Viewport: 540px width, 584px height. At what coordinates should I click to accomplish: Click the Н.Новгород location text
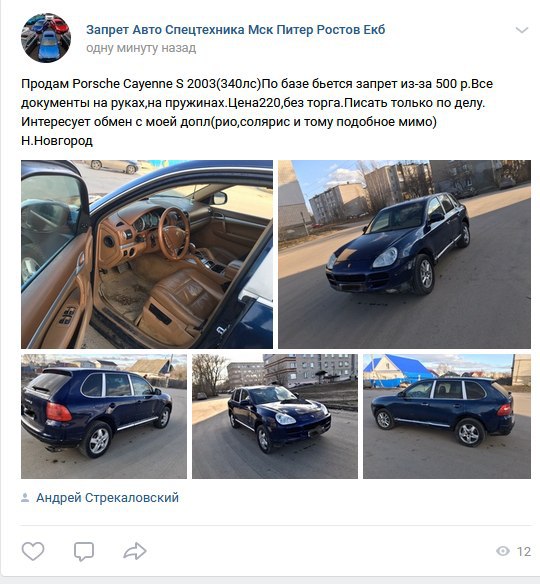[57, 141]
